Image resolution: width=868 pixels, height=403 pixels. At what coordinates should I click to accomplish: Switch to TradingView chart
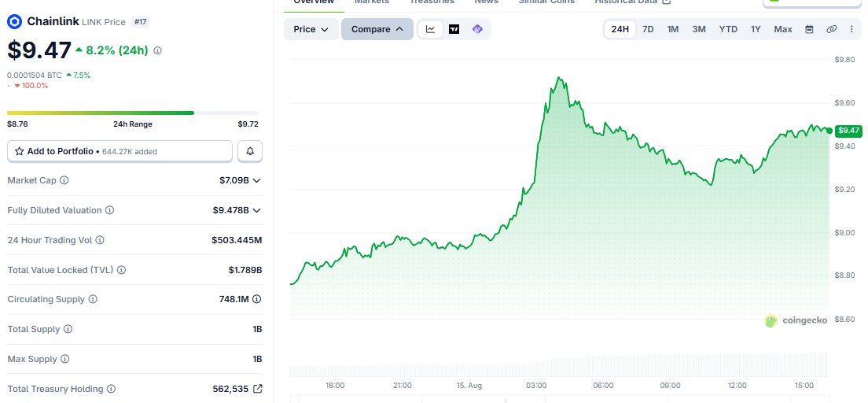454,29
